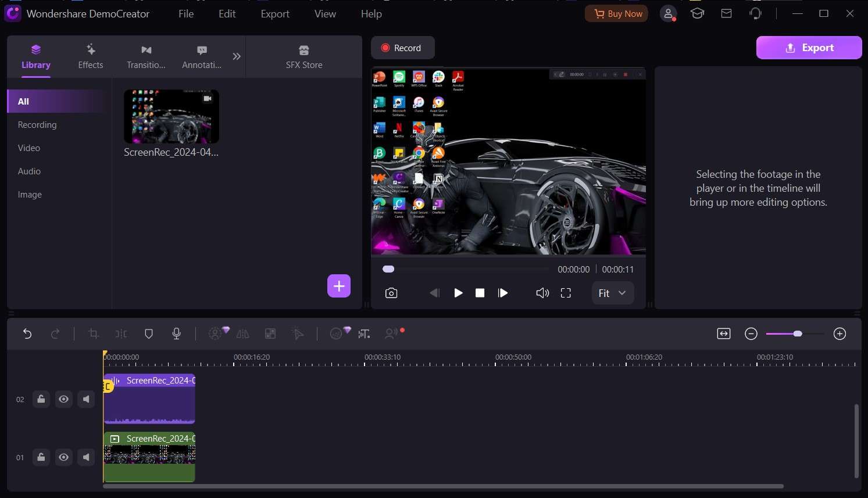868x498 pixels.
Task: Enter fullscreen preview mode
Action: [x=566, y=293]
